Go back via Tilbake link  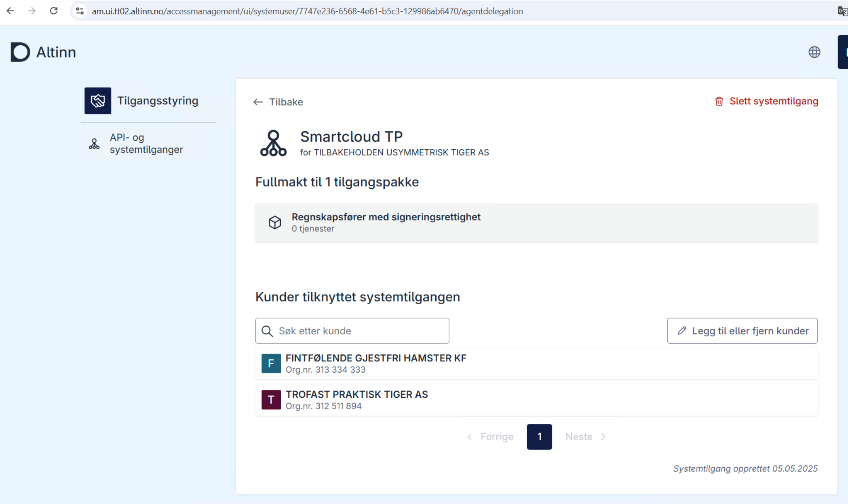tap(278, 102)
